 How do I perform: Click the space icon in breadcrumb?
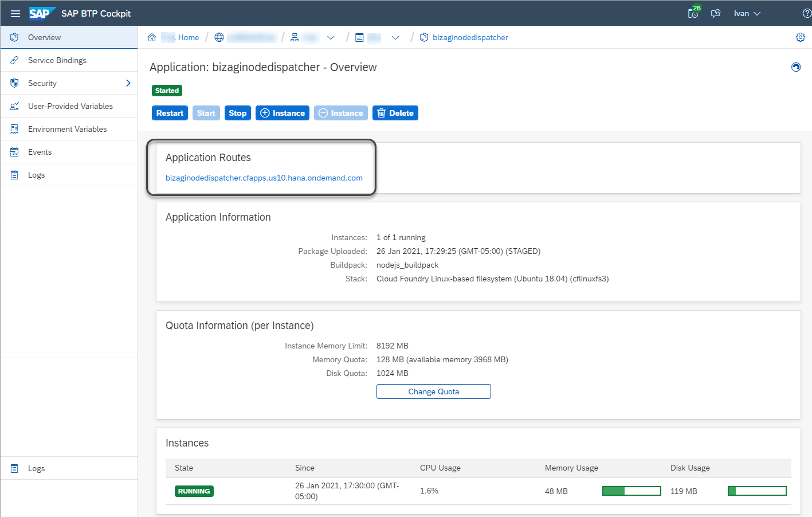359,37
